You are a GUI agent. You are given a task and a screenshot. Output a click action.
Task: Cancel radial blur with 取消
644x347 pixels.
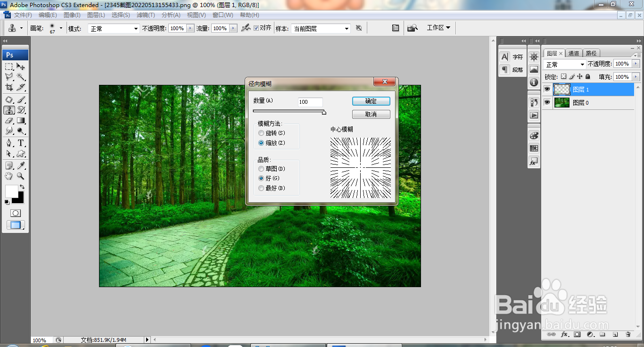pos(371,114)
